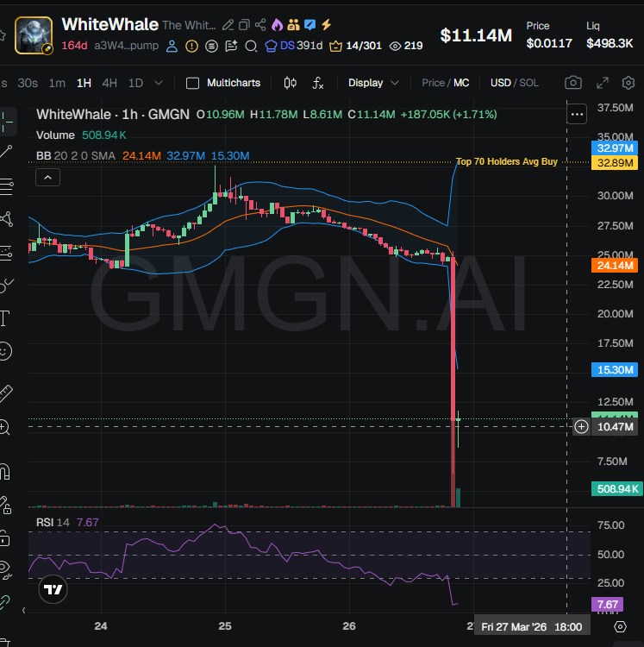Copy the a3W4...pump contract address

point(126,46)
